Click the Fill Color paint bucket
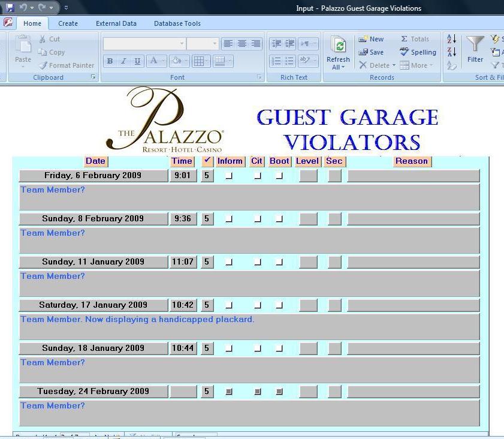The width and height of the screenshot is (504, 439). tap(176, 61)
